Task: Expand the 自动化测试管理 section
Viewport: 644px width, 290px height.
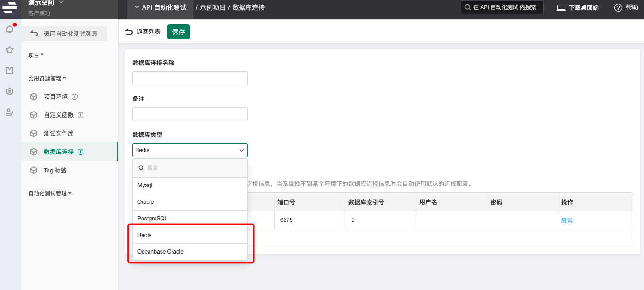Action: pyautogui.click(x=50, y=193)
